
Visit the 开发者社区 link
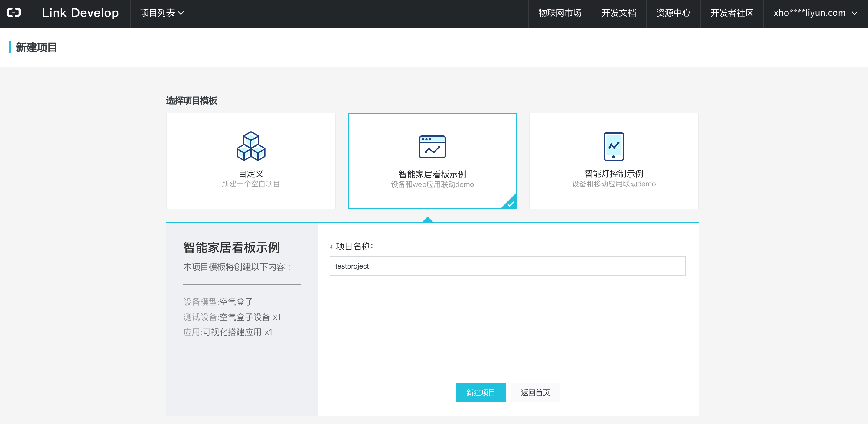(x=732, y=13)
